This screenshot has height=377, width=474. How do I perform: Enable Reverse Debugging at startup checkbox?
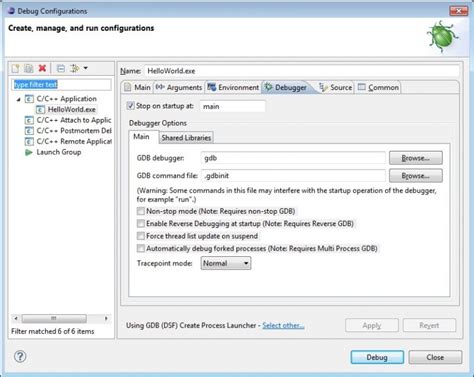coord(141,223)
